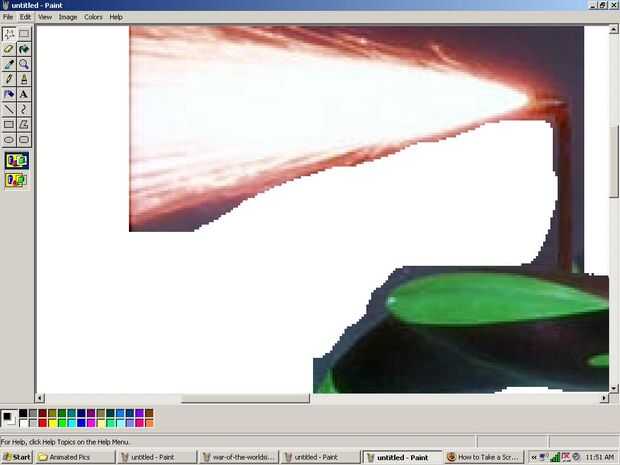Select the Brush tool

click(x=24, y=79)
